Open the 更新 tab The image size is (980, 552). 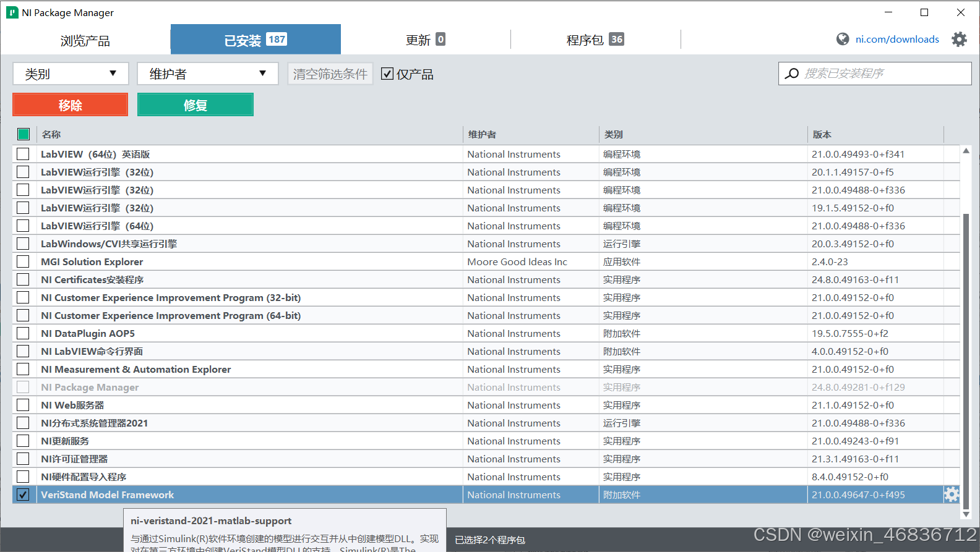pos(426,40)
